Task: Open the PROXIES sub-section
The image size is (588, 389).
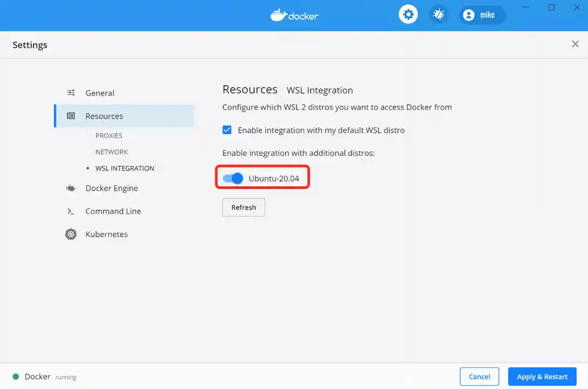Action: (x=109, y=135)
